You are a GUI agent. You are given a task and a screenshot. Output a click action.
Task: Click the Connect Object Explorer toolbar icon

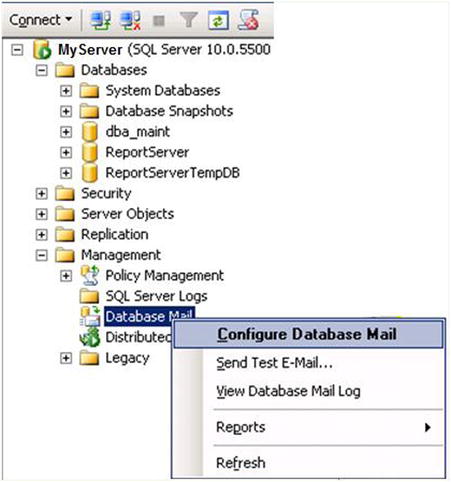(x=101, y=21)
